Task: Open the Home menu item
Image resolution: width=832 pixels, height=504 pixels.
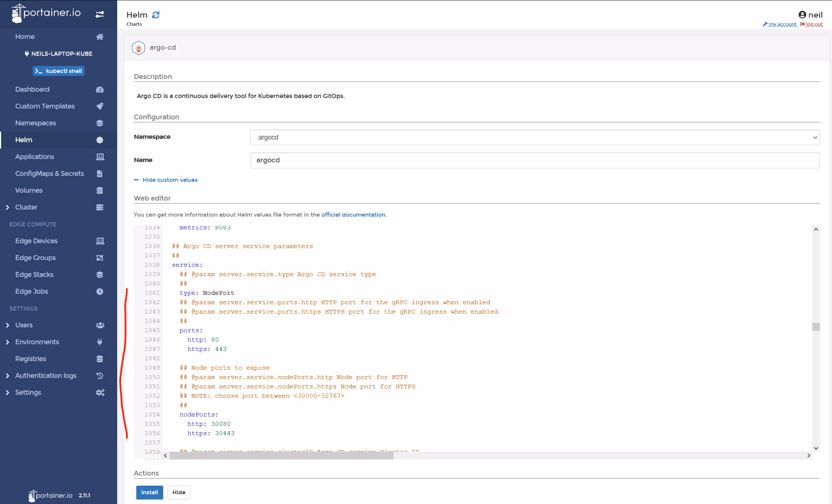Action: [25, 37]
